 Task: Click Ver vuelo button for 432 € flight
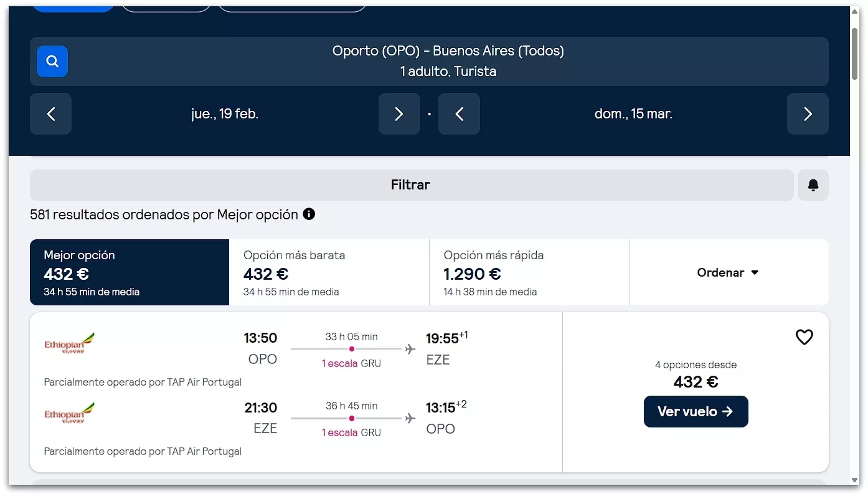pos(696,411)
